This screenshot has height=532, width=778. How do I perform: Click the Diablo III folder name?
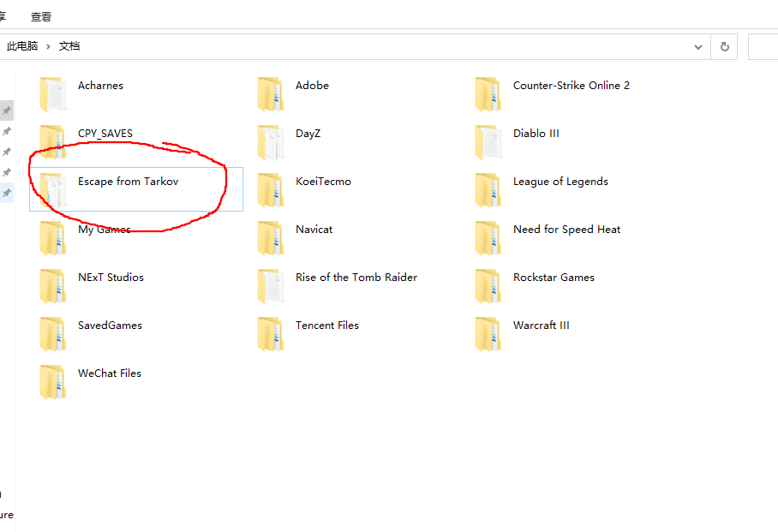click(x=536, y=134)
